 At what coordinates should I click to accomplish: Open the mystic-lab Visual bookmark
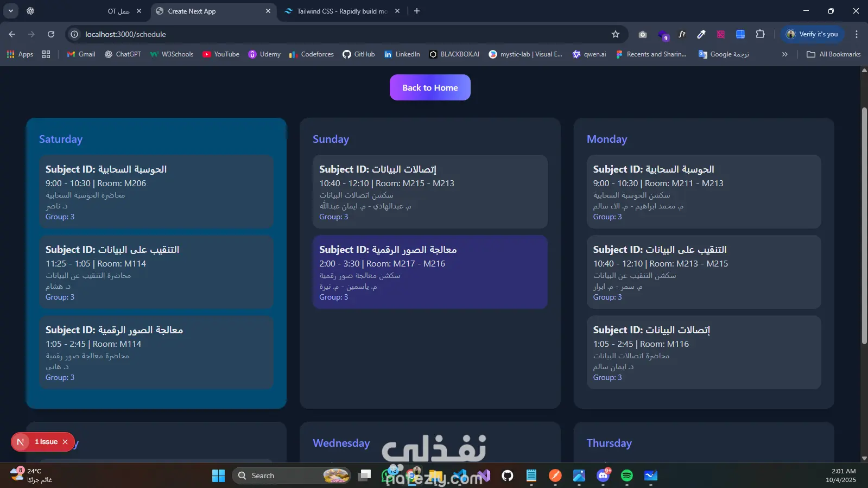pos(525,54)
